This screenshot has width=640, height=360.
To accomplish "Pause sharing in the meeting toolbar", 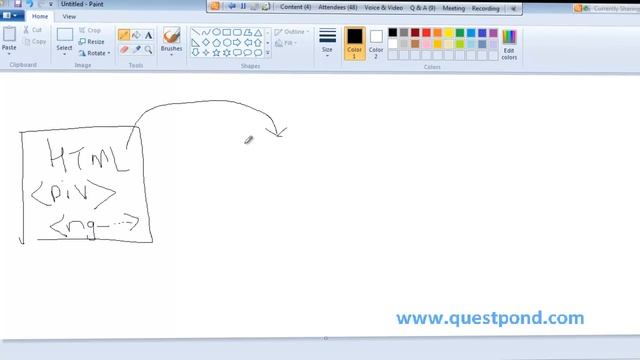I will coord(243,6).
